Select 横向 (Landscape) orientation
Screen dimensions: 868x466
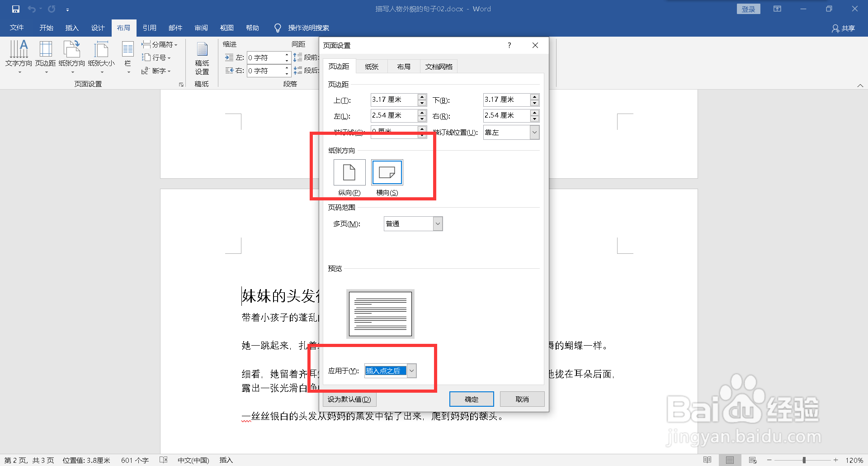point(387,172)
